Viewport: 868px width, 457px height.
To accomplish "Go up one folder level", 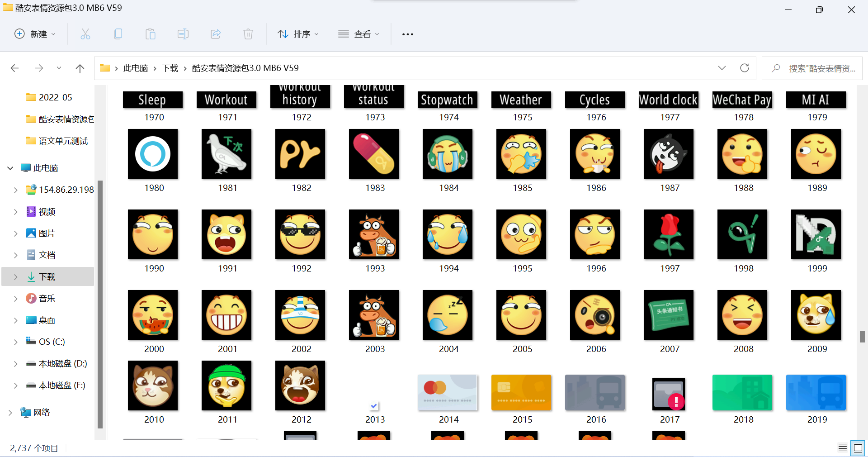I will [x=80, y=68].
